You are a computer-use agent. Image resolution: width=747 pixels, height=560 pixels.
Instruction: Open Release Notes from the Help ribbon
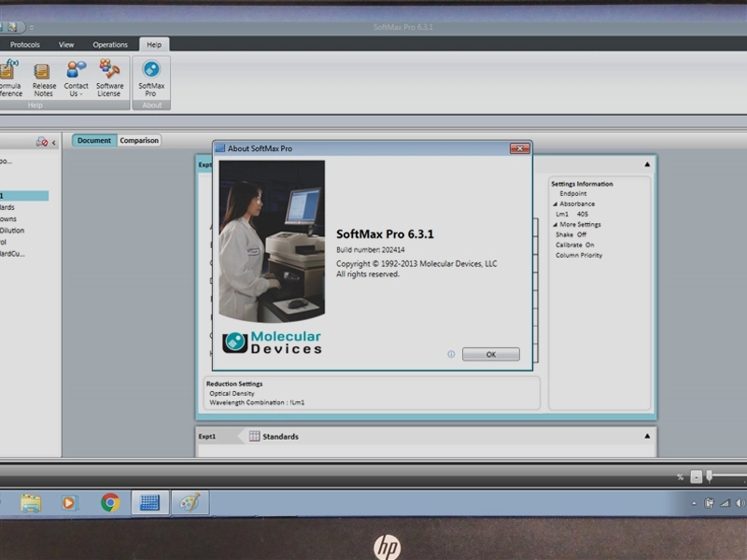pyautogui.click(x=43, y=77)
